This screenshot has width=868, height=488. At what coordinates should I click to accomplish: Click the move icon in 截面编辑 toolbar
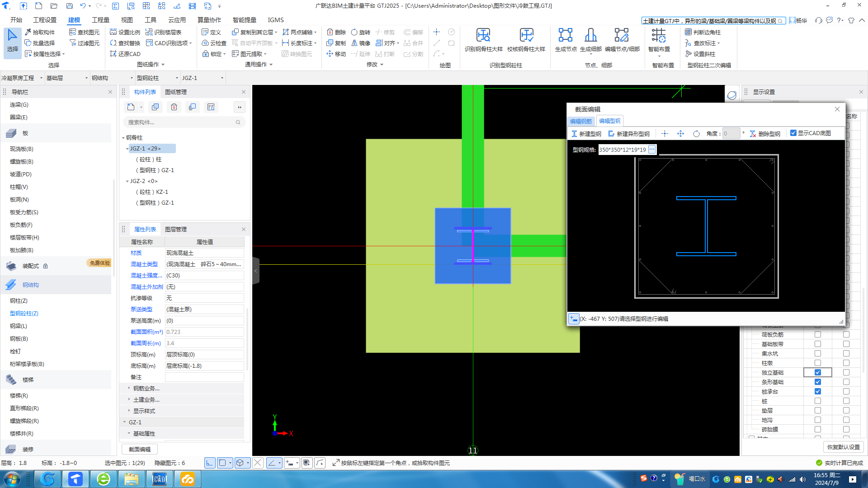(x=680, y=134)
